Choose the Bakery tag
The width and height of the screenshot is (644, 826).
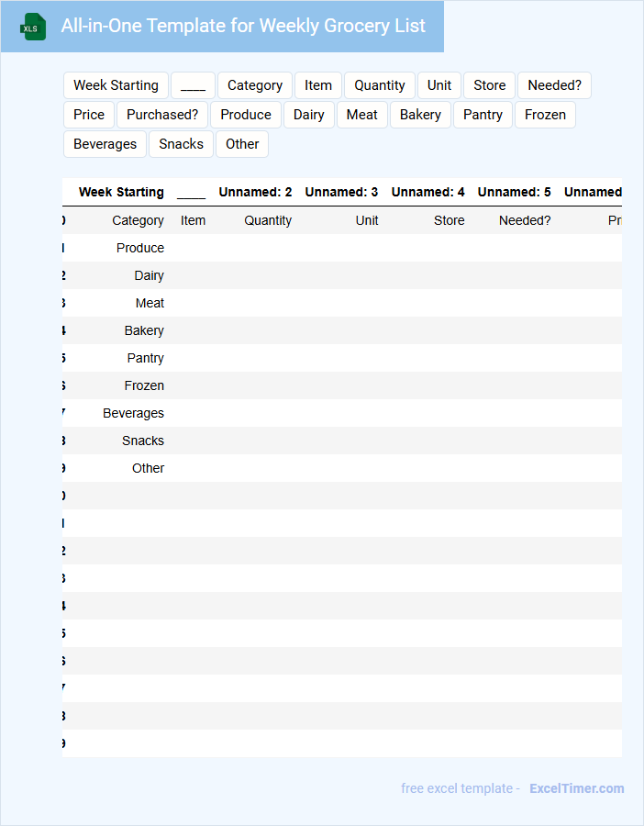(420, 115)
